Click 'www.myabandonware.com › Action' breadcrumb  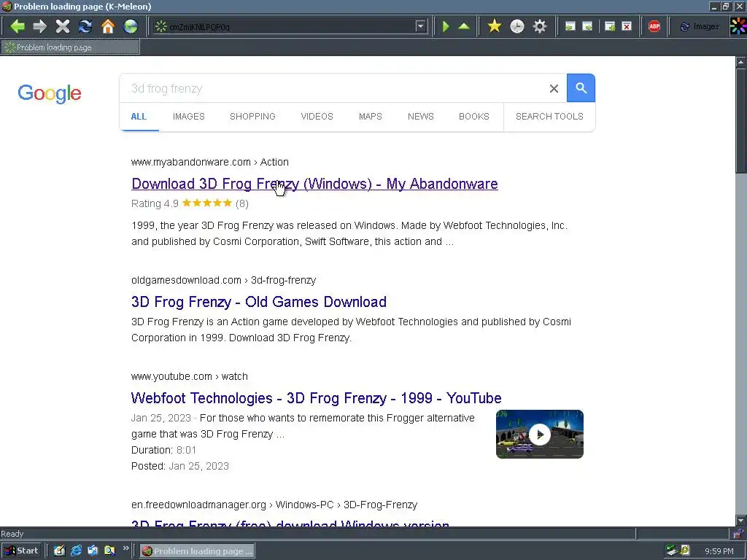click(210, 163)
